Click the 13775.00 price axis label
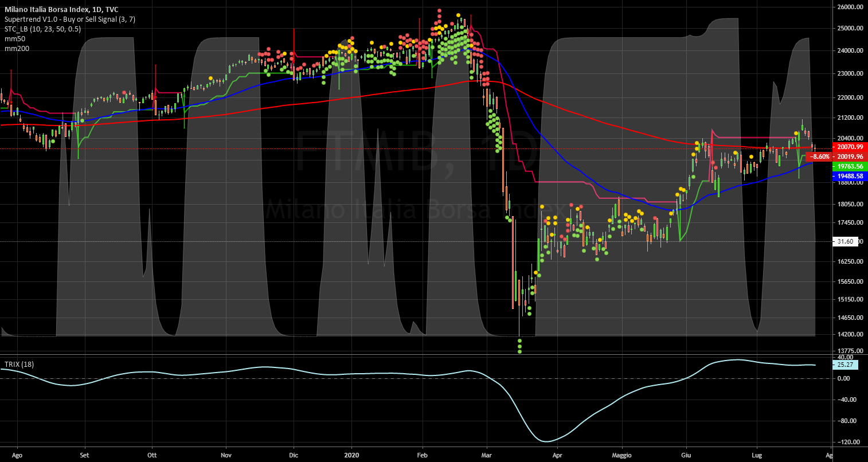Screen dimensions: 868x462 click(x=850, y=350)
